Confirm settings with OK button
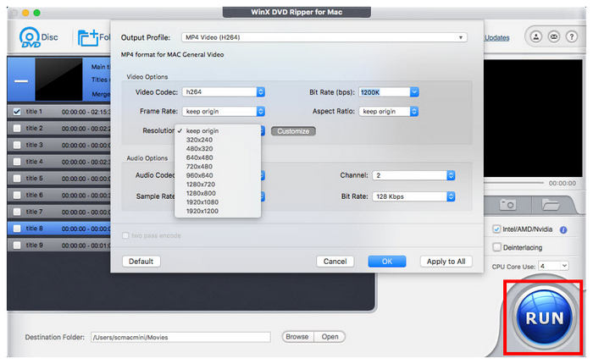 [x=387, y=262]
